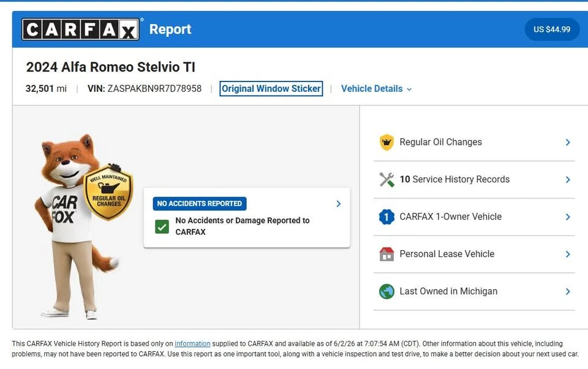The image size is (588, 369).
Task: Click the globe icon beside Last Owned in Michigan
Action: pos(386,291)
